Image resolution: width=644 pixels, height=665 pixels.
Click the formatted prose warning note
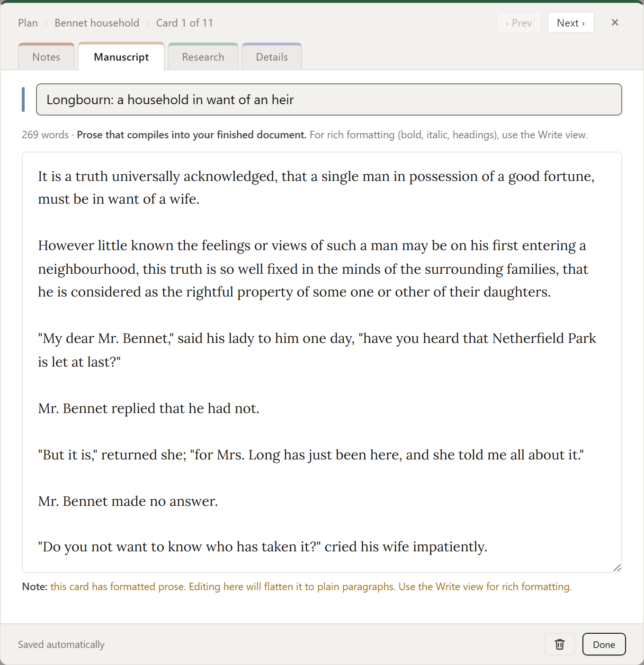point(297,586)
